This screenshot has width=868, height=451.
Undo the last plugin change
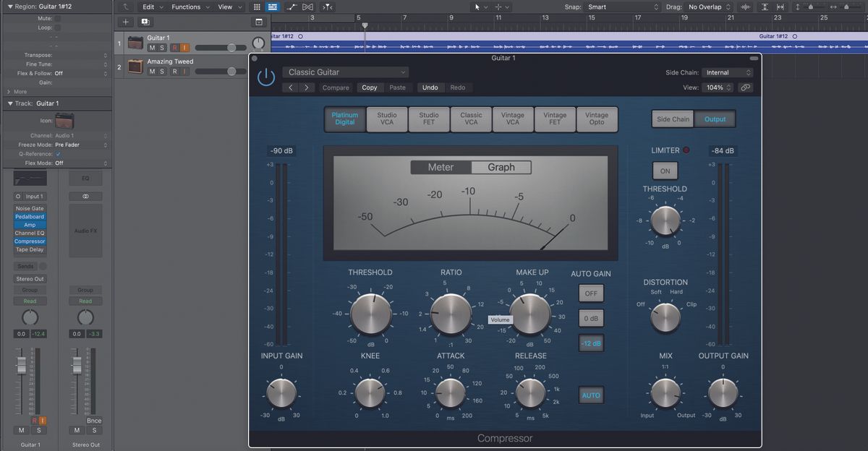click(x=430, y=87)
